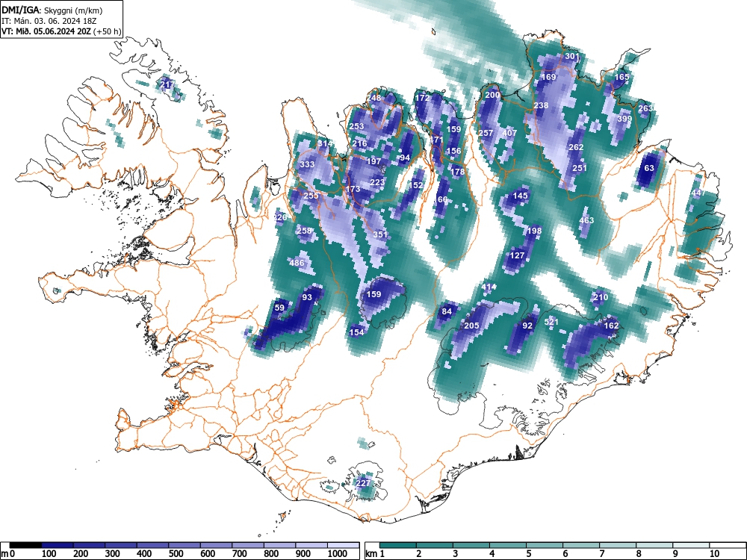Click the legend swatch between 9 and 10 km
Image resolution: width=747 pixels, height=560 pixels.
pyautogui.click(x=691, y=545)
